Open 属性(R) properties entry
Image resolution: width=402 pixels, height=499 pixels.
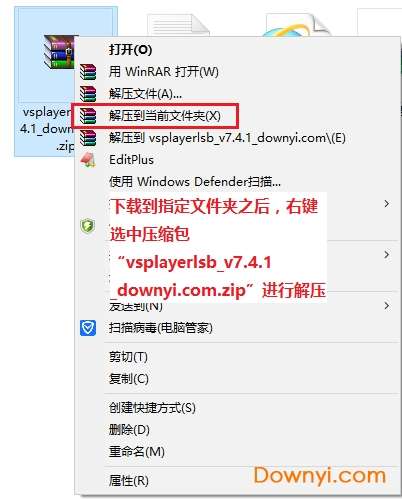coord(129,481)
